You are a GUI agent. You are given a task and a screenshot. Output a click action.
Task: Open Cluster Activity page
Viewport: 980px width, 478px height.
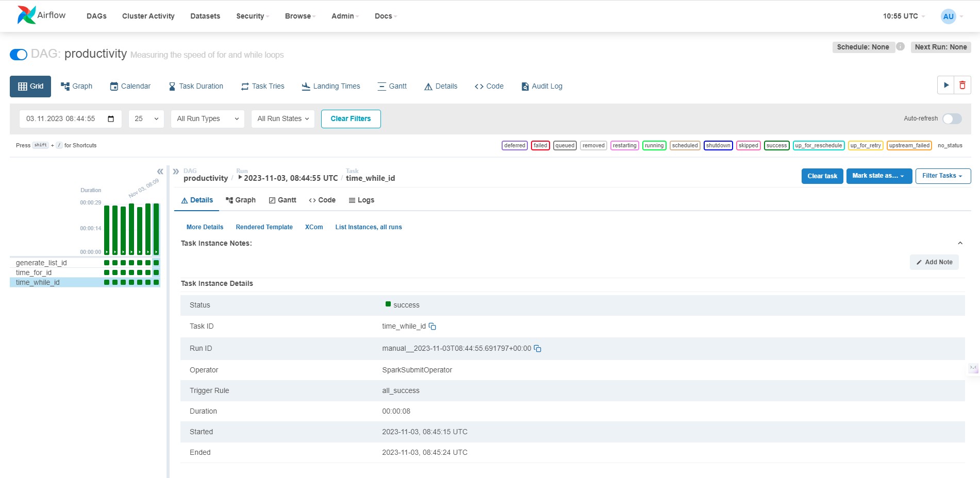148,16
